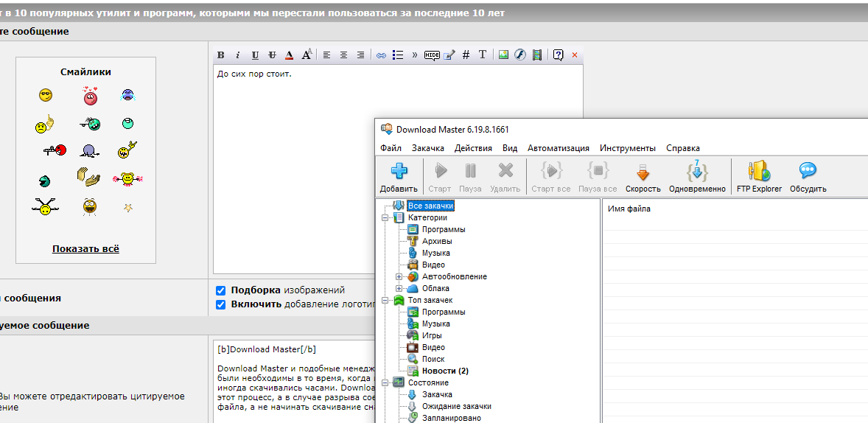The image size is (868, 423).
Task: Insert Flash content via the Flash icon
Action: [519, 55]
